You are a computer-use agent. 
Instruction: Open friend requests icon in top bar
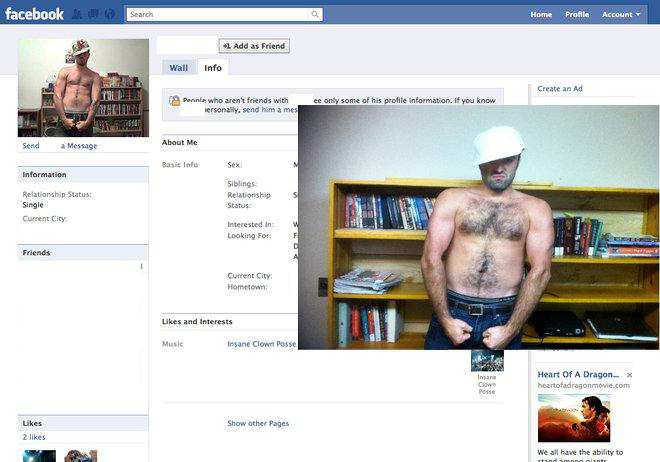coord(77,14)
